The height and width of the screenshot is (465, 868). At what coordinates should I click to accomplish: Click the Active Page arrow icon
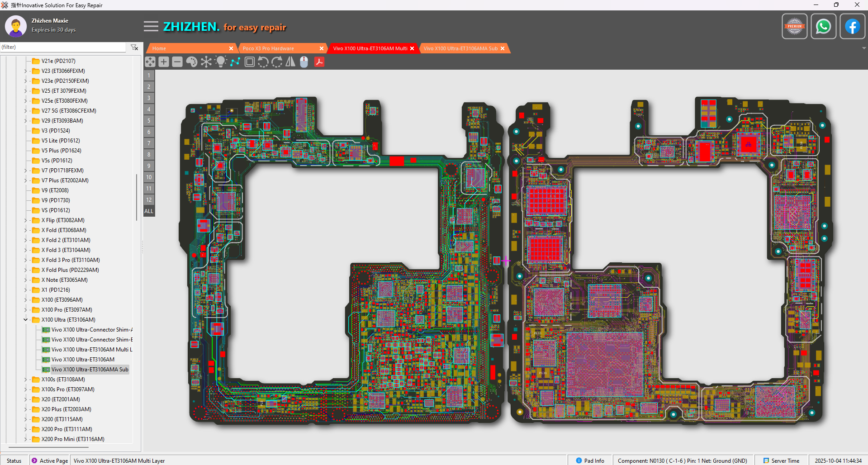coord(34,460)
